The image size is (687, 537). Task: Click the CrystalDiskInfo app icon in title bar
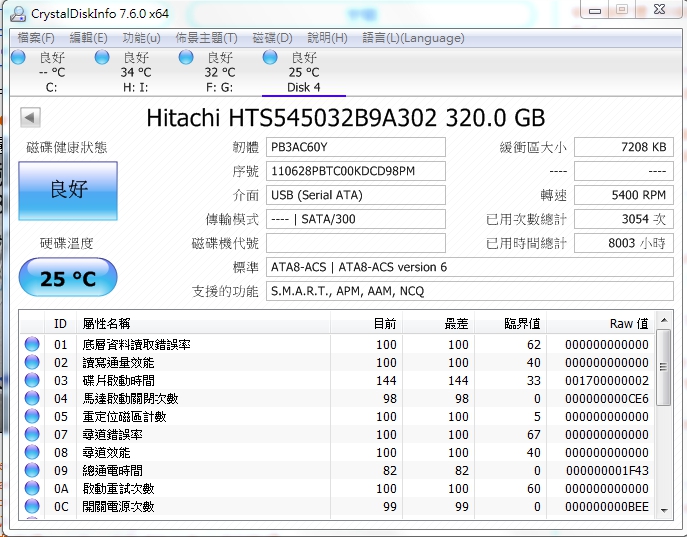tap(18, 14)
